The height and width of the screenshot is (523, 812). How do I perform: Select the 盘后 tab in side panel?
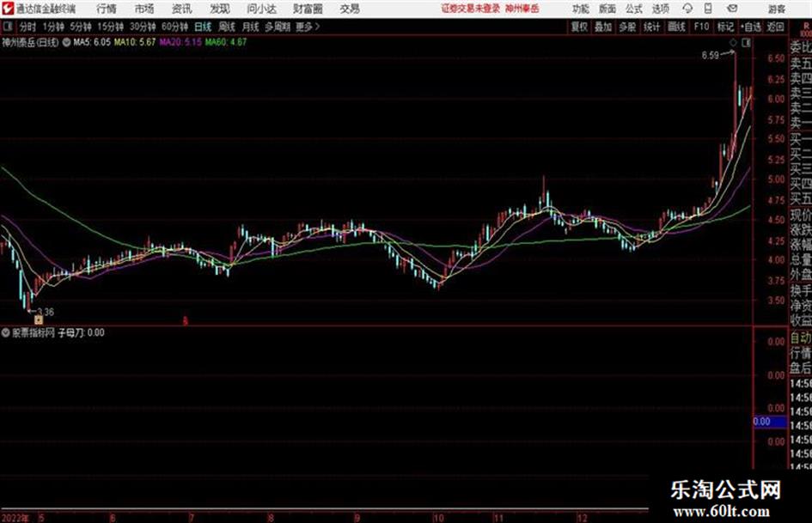(x=801, y=368)
